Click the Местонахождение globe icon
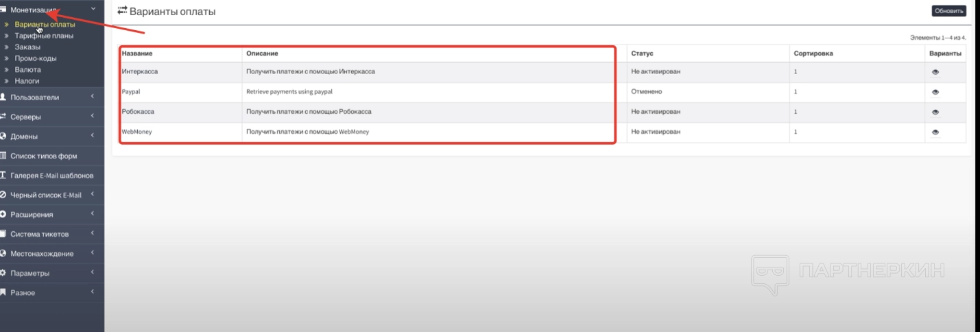This screenshot has width=980, height=332. pos(3,253)
